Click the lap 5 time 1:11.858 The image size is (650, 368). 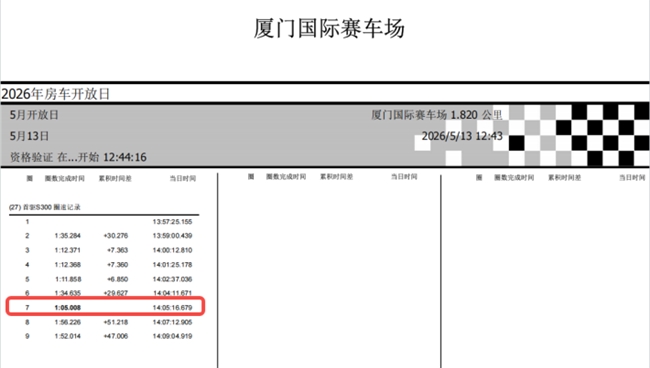[68, 279]
